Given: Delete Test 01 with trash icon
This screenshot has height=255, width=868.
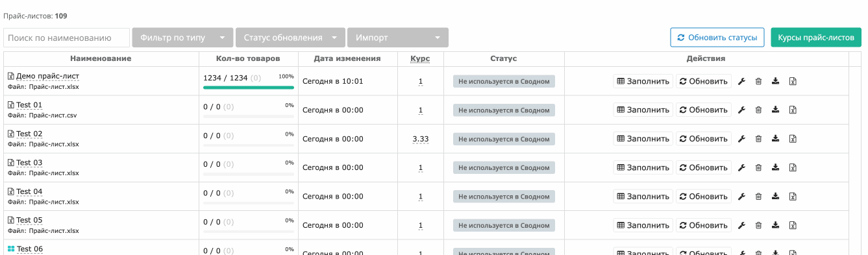Looking at the screenshot, I should (x=758, y=110).
